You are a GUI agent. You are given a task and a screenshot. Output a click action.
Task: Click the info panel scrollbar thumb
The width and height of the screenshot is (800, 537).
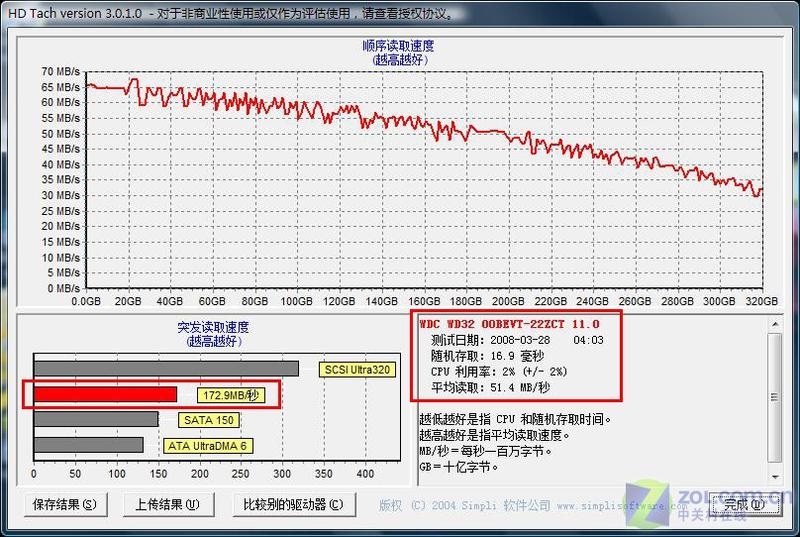coord(775,397)
